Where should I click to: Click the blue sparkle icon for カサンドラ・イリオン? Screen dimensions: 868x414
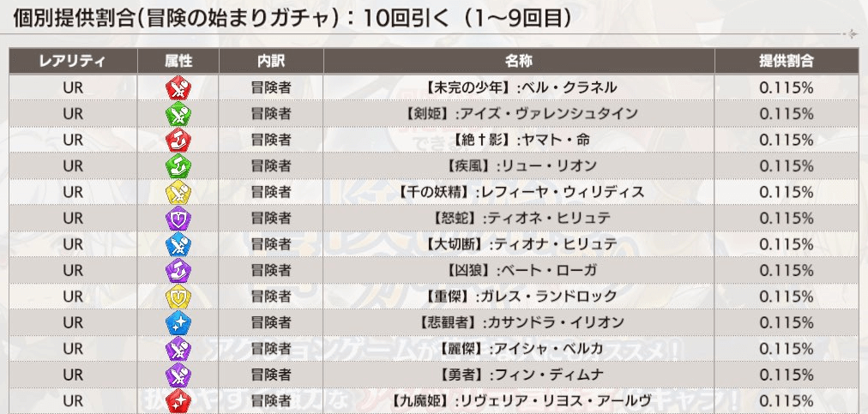pyautogui.click(x=178, y=322)
